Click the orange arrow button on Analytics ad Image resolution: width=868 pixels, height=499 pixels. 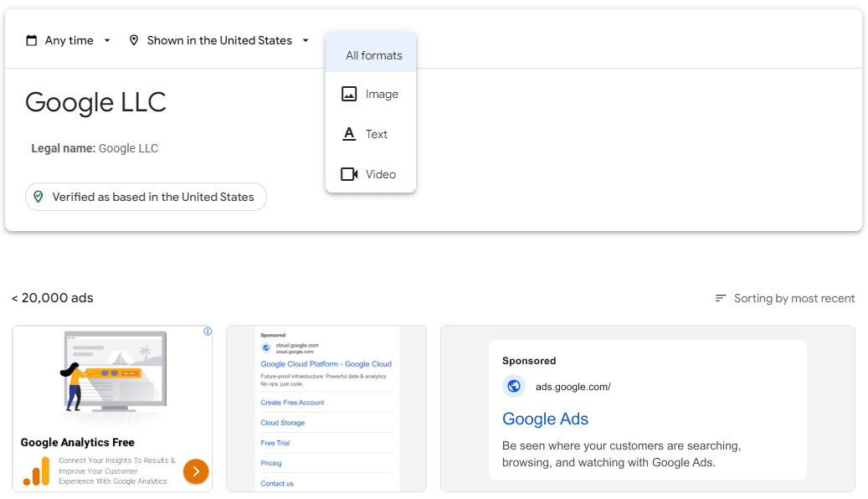196,471
